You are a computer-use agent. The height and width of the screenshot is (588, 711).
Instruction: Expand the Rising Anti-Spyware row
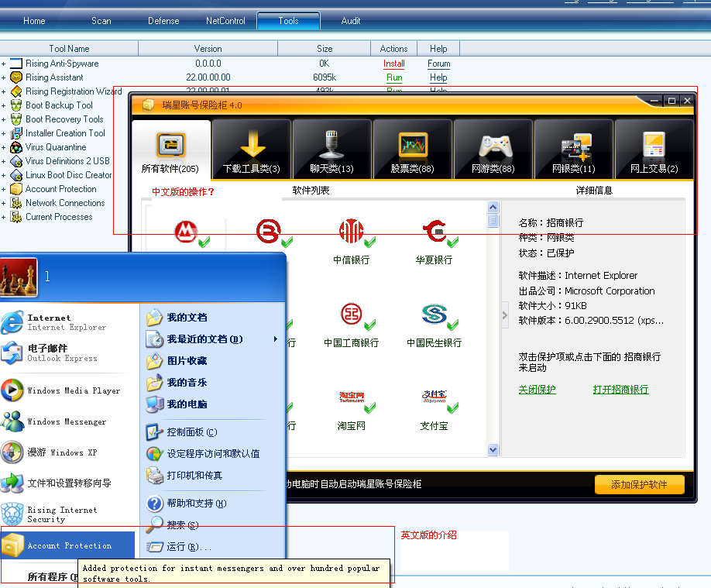tap(4, 64)
